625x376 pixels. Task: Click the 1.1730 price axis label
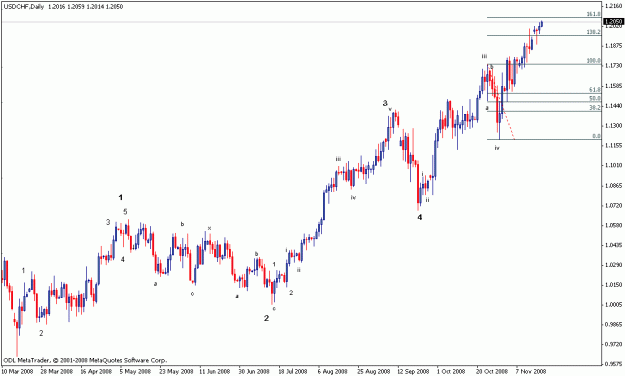(x=614, y=65)
